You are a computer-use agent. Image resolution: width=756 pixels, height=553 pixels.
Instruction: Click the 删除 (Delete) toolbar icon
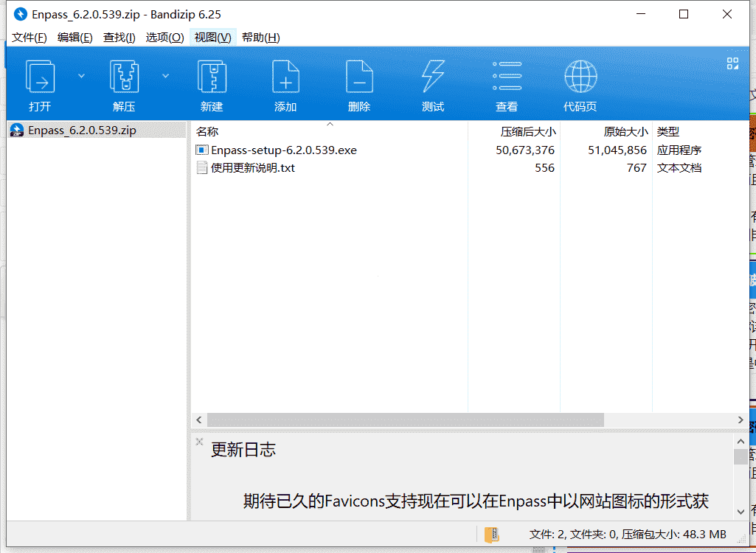[359, 76]
